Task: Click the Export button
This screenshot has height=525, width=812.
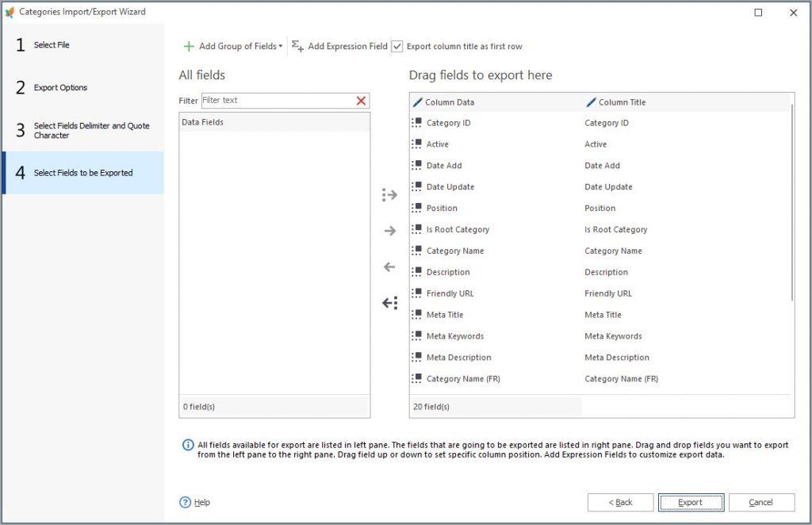Action: pyautogui.click(x=691, y=502)
